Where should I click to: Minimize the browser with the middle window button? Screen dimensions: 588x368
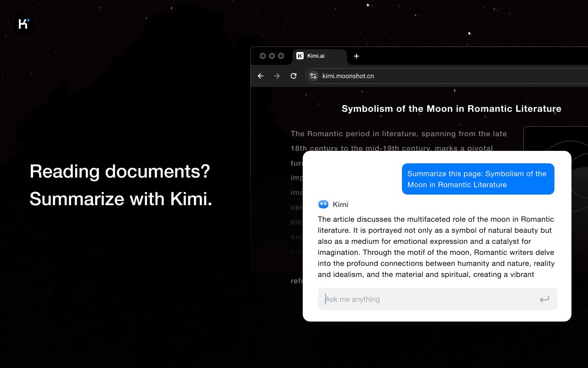tap(272, 56)
